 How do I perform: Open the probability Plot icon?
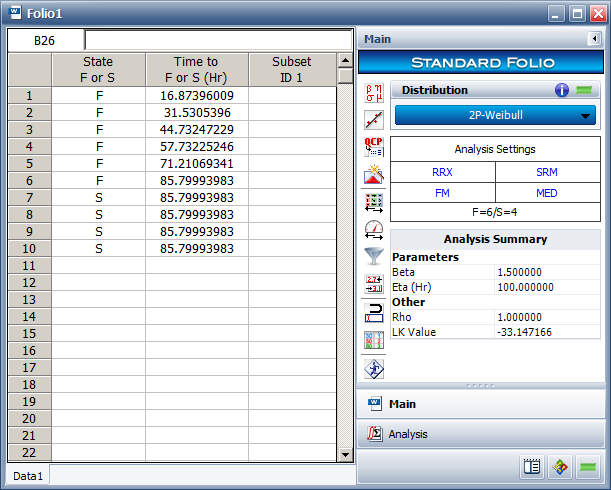[x=374, y=120]
